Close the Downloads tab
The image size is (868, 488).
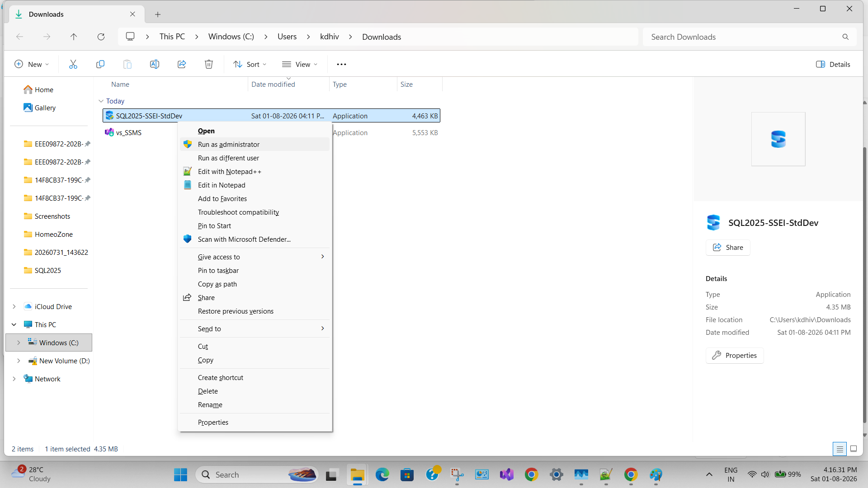tap(132, 14)
